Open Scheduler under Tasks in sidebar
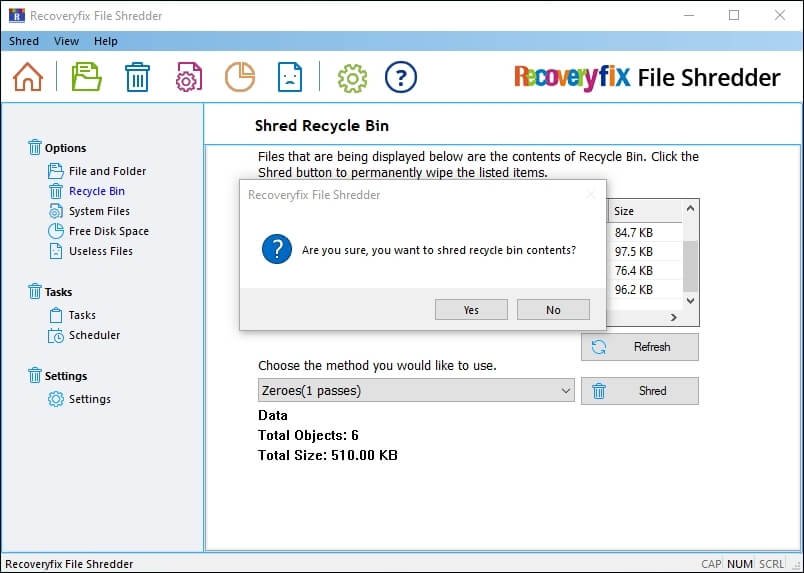Screen dimensions: 804x573 click(x=94, y=335)
